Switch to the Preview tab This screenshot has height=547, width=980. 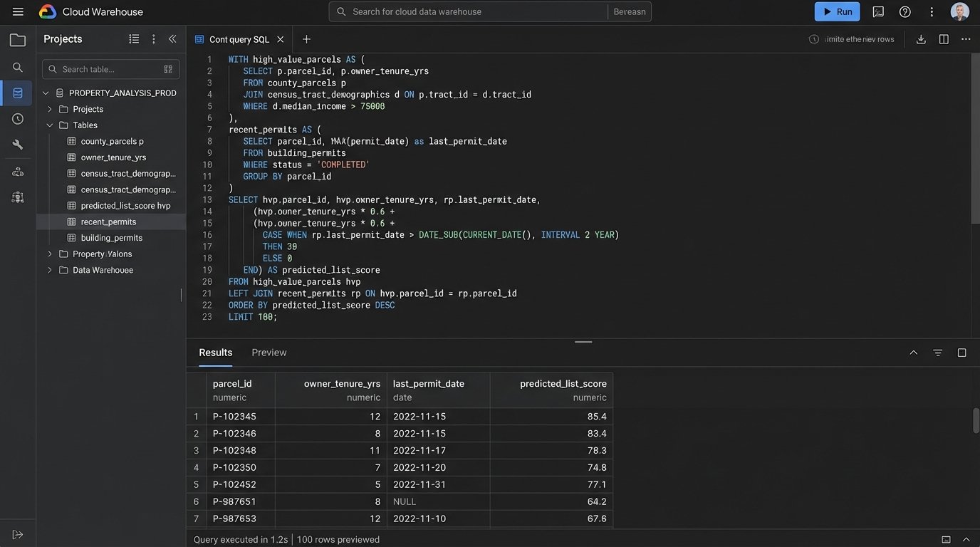(x=269, y=353)
